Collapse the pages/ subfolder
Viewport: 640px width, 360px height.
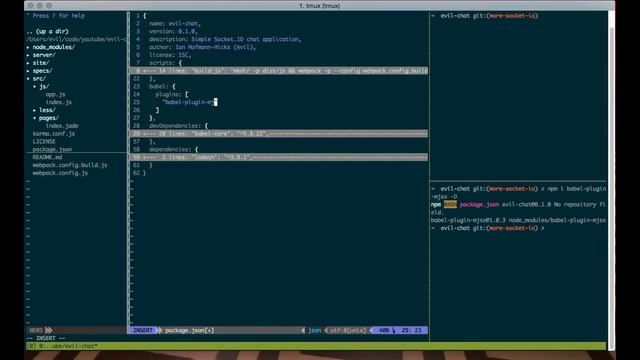tap(49, 118)
